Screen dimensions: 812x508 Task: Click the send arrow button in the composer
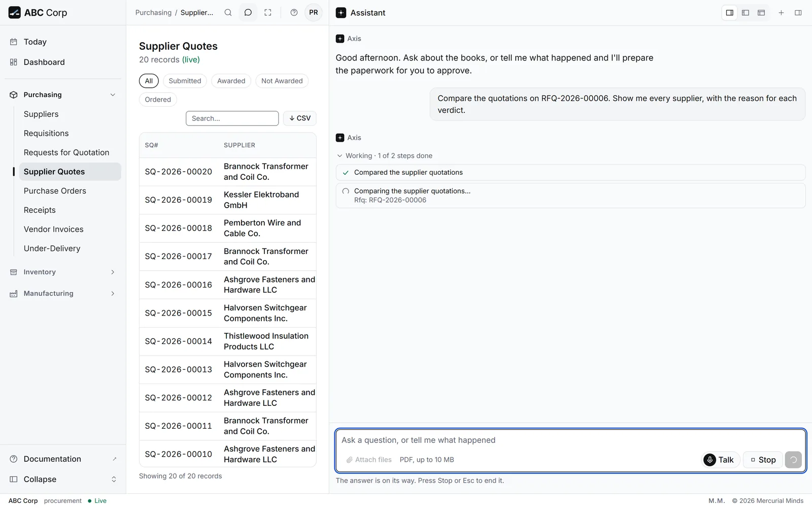793,460
